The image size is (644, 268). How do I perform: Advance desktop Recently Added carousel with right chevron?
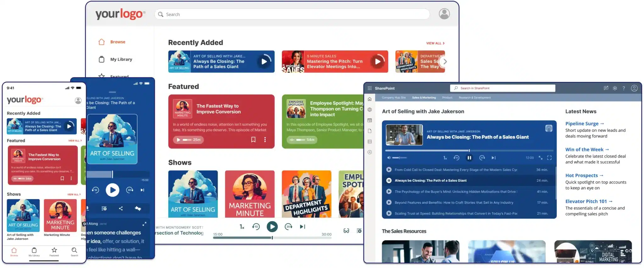tap(444, 62)
